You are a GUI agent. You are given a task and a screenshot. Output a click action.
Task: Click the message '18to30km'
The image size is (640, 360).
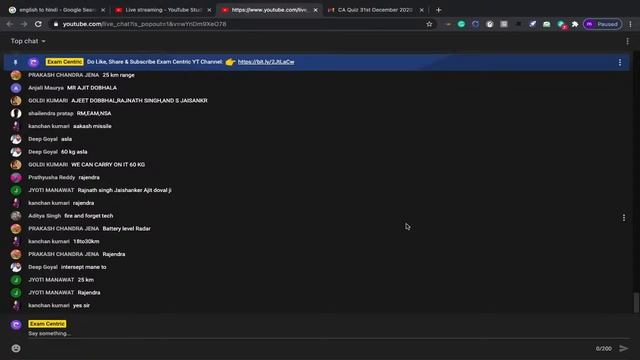(x=86, y=241)
